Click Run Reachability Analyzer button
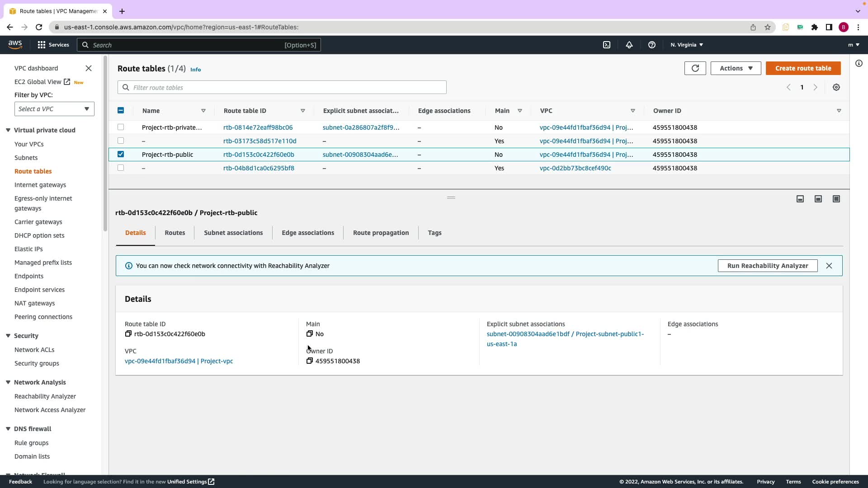This screenshot has width=868, height=488. pyautogui.click(x=767, y=266)
